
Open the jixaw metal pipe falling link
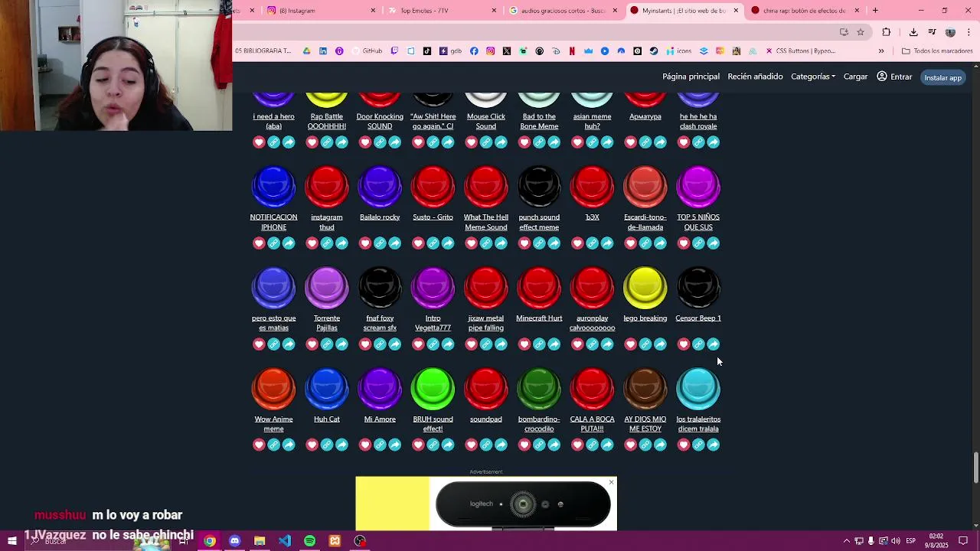pos(486,323)
